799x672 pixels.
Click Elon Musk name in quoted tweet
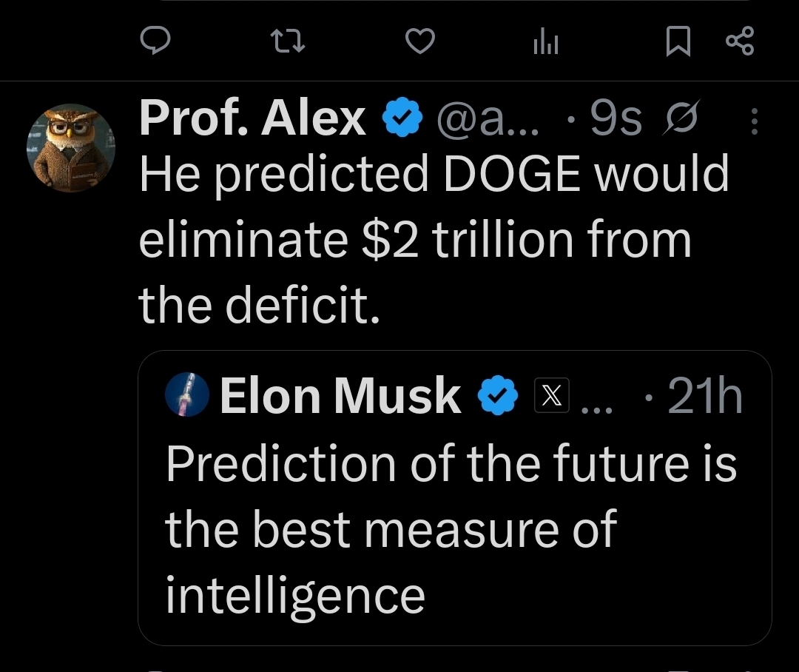point(340,394)
